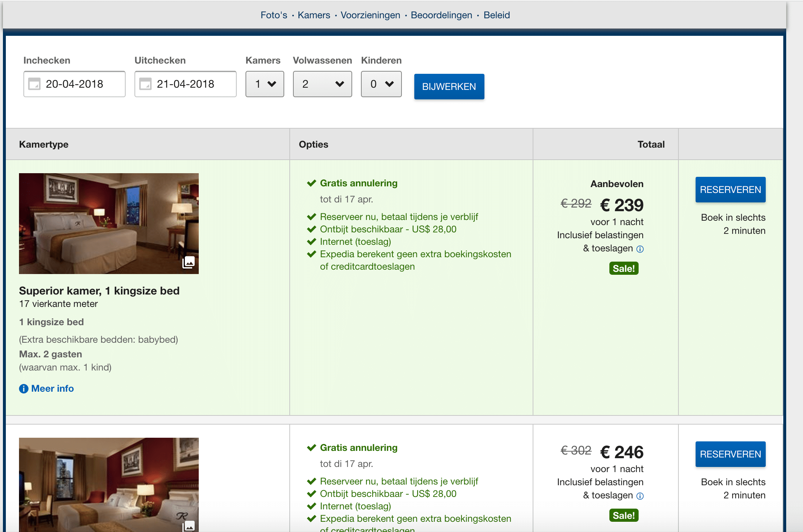Click the Uitchecken calendar icon
Screen dimensions: 803x532
(145, 84)
